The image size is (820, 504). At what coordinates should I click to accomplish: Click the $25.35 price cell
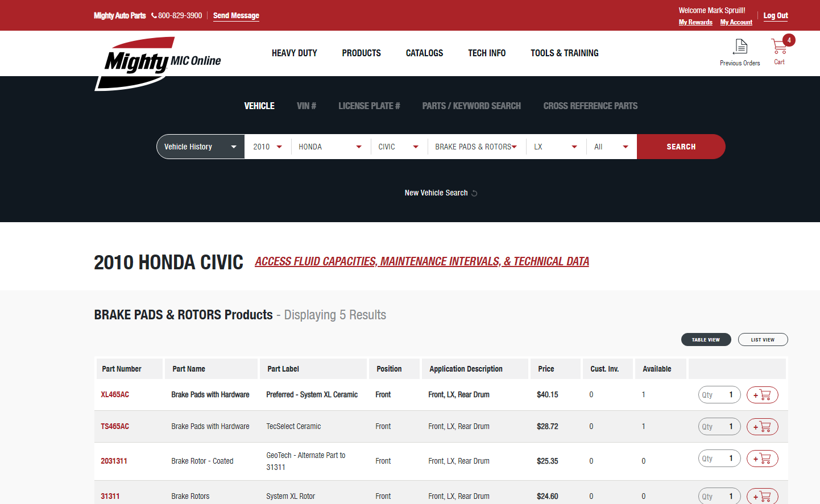click(548, 461)
